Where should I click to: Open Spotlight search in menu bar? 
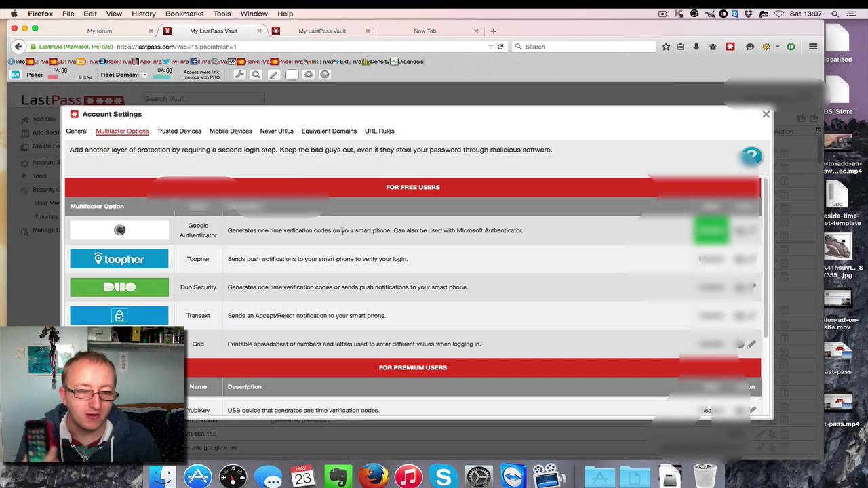835,14
